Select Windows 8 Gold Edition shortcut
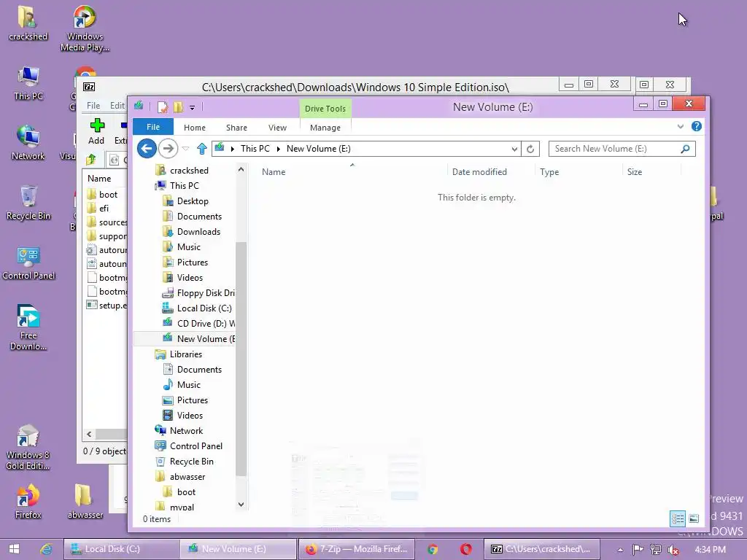747x560 pixels. 28,448
